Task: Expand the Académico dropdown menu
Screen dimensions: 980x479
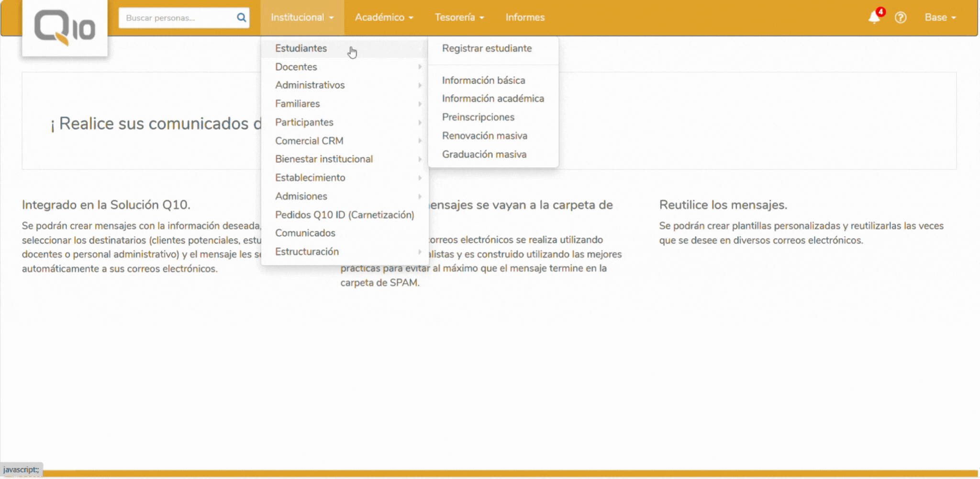Action: pyautogui.click(x=384, y=17)
